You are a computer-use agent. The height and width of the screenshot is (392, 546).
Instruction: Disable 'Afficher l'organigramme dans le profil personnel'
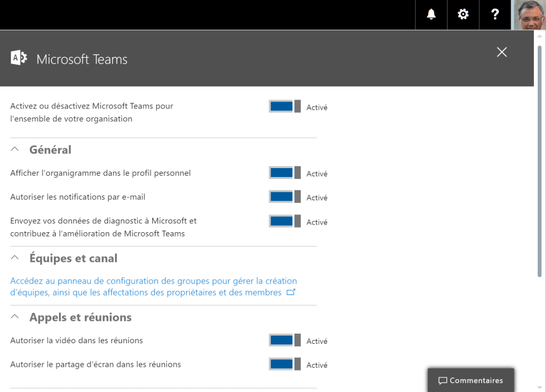click(284, 173)
